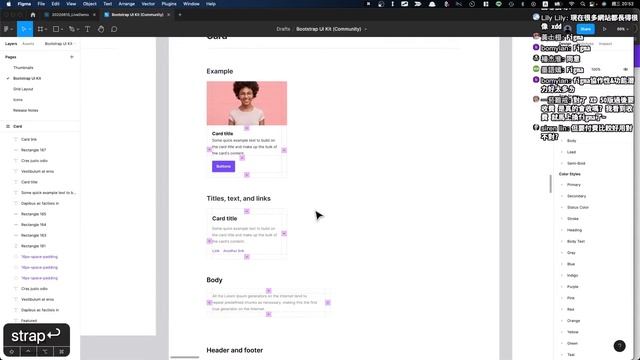Click the Example section heading
640x360 pixels.
220,71
